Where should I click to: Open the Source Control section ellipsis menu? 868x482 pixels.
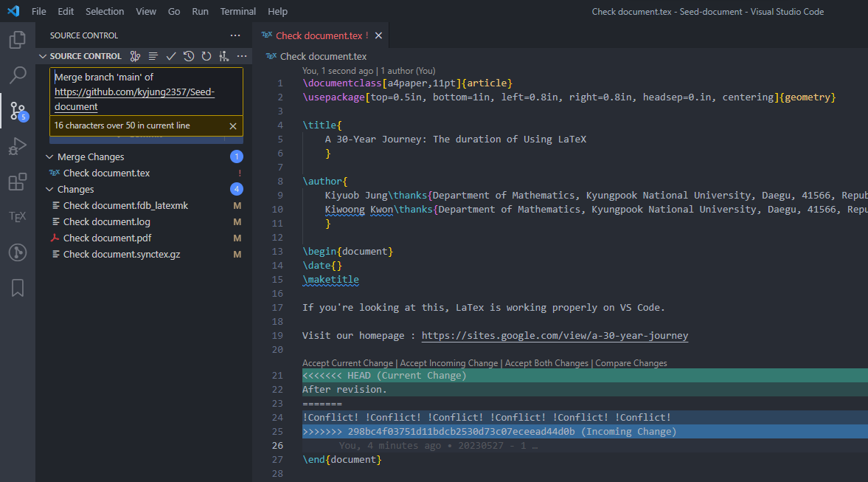click(242, 56)
